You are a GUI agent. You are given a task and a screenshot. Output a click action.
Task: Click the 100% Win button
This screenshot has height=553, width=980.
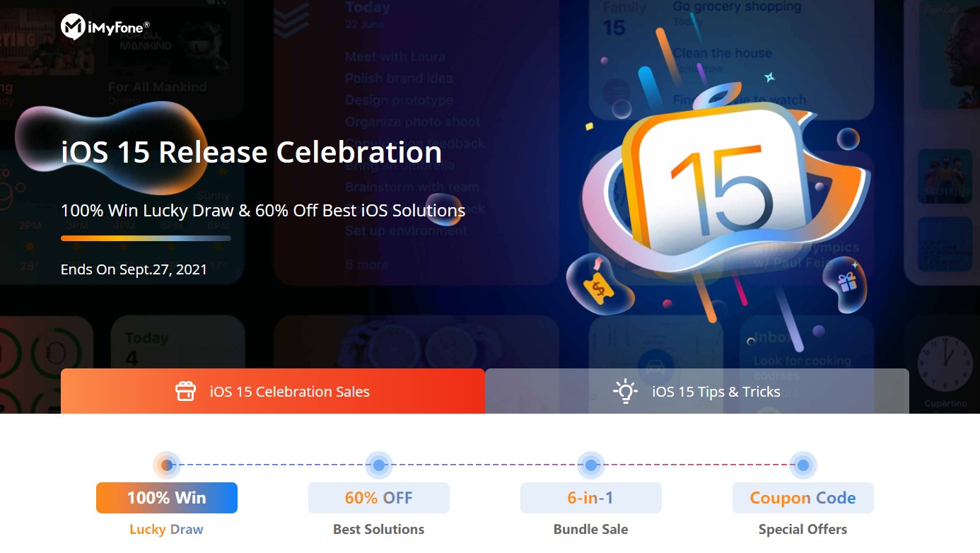(x=167, y=498)
